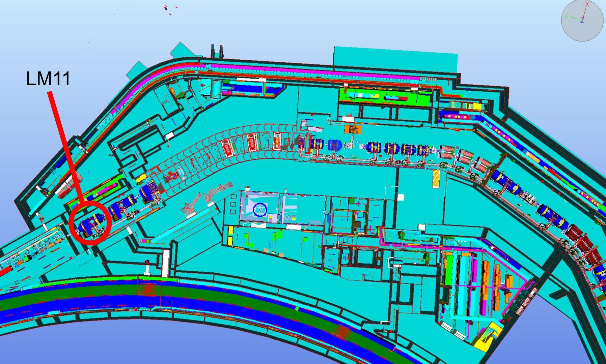Click the green Y axis label in gizmo
606x364 pixels.
pos(566,16)
